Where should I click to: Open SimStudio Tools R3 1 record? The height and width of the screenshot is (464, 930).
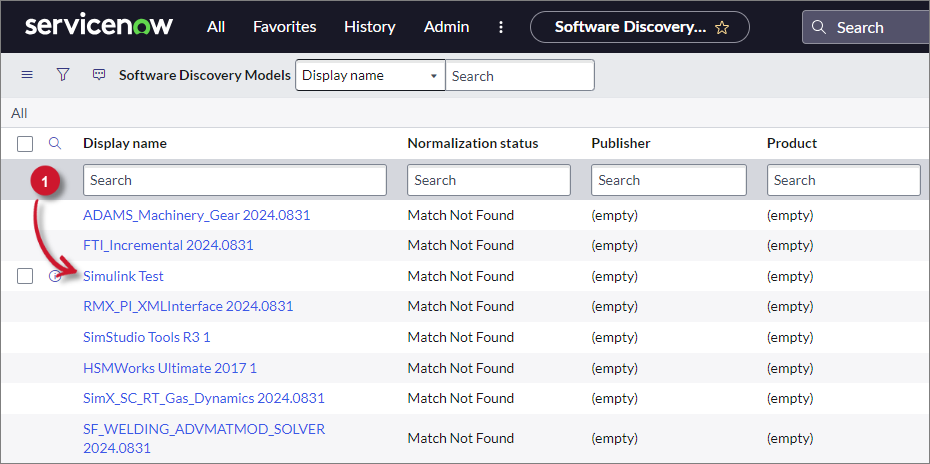point(146,337)
